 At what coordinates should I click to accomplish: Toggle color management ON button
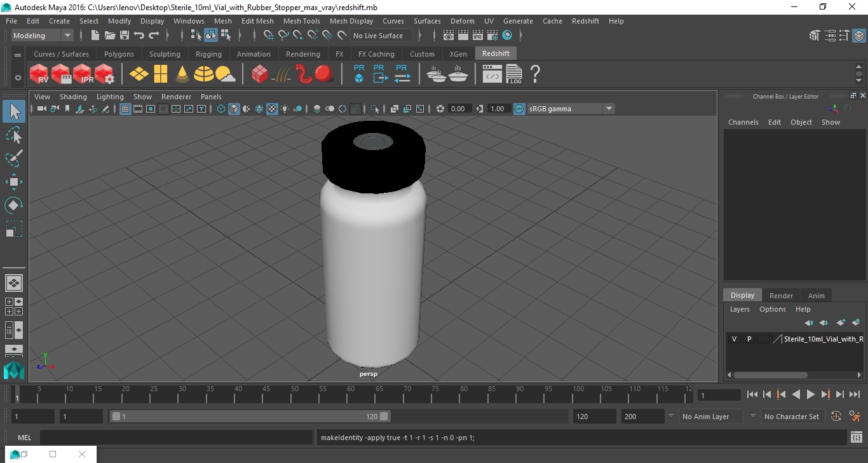click(519, 109)
